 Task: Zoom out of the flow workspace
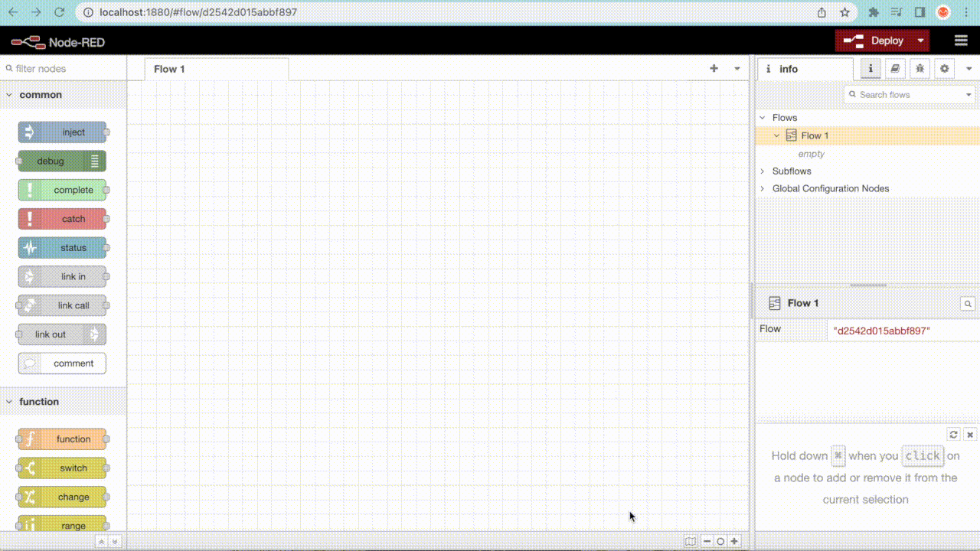[x=706, y=541]
